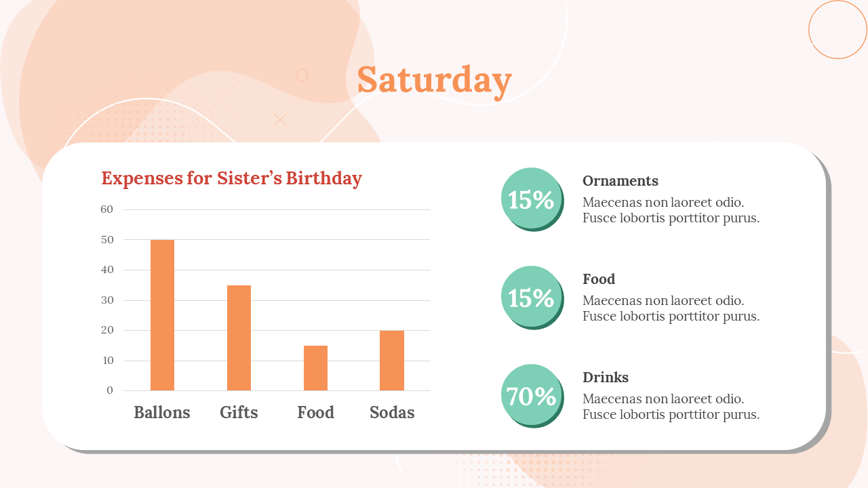Click the Food 15% green circle

532,297
